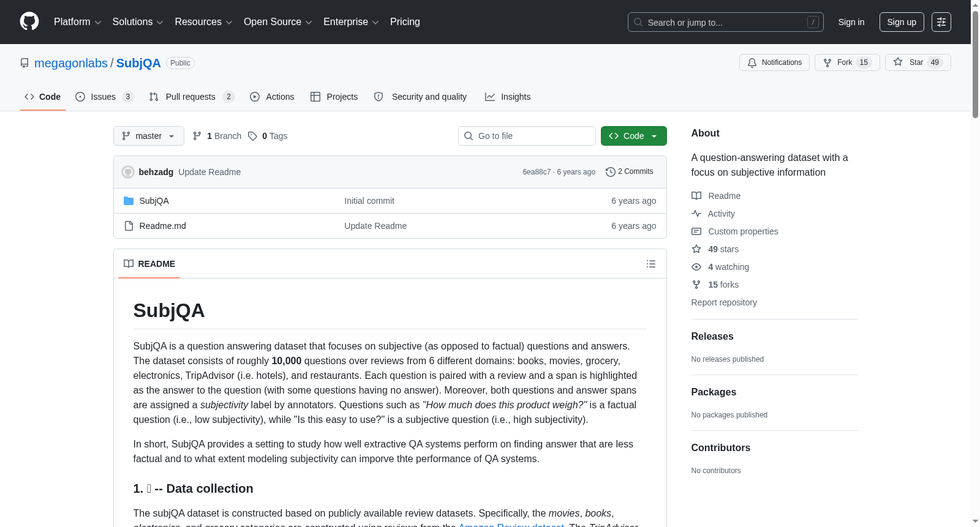Click the Custom properties icon

click(x=696, y=231)
